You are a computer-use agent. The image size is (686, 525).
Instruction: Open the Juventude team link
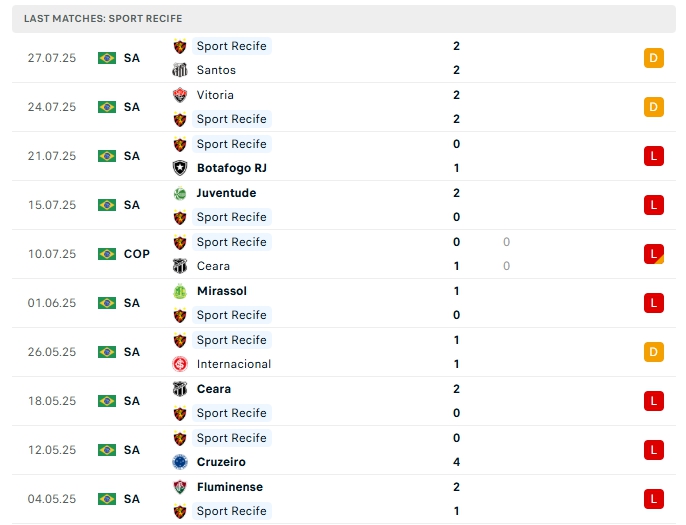point(226,193)
